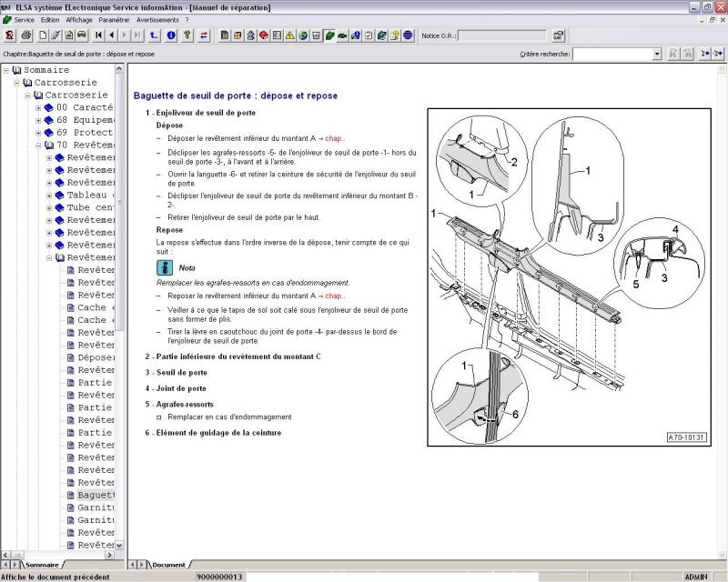Click the car vehicle icon in toolbar
The height and width of the screenshot is (582, 728).
[x=82, y=35]
